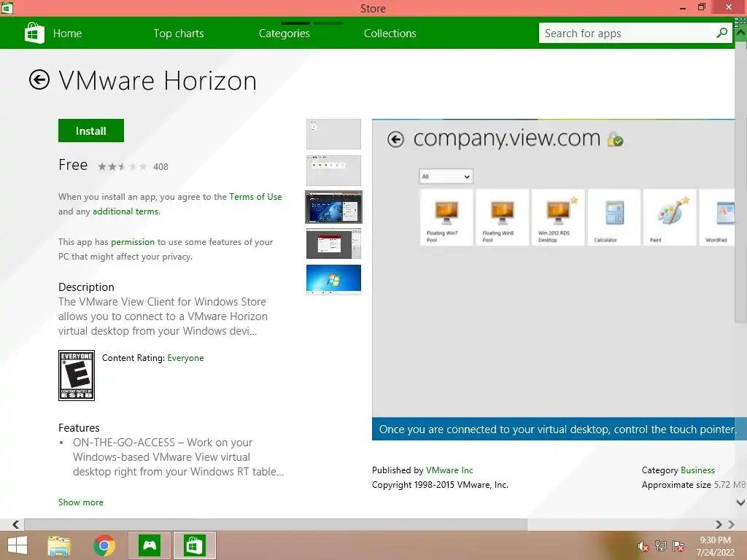This screenshot has width=747, height=560.
Task: Click the ON-THE-GO-ACCESS feature text
Action: (178, 457)
